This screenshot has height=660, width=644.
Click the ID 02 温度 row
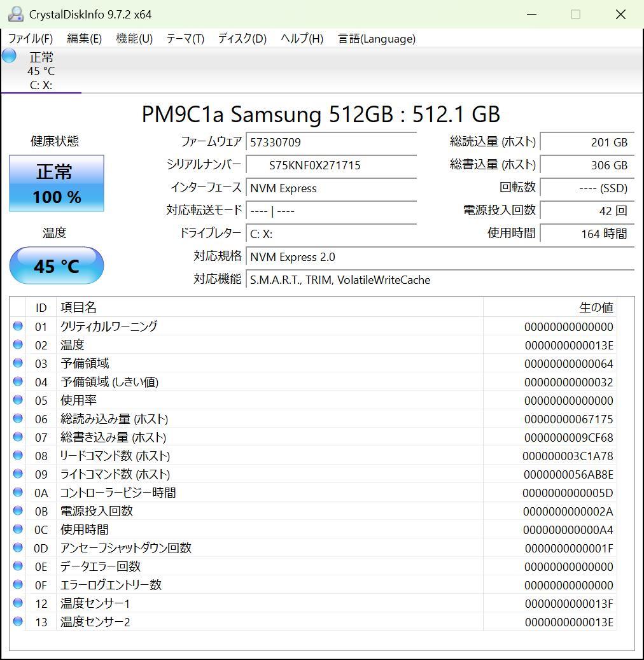click(x=255, y=344)
